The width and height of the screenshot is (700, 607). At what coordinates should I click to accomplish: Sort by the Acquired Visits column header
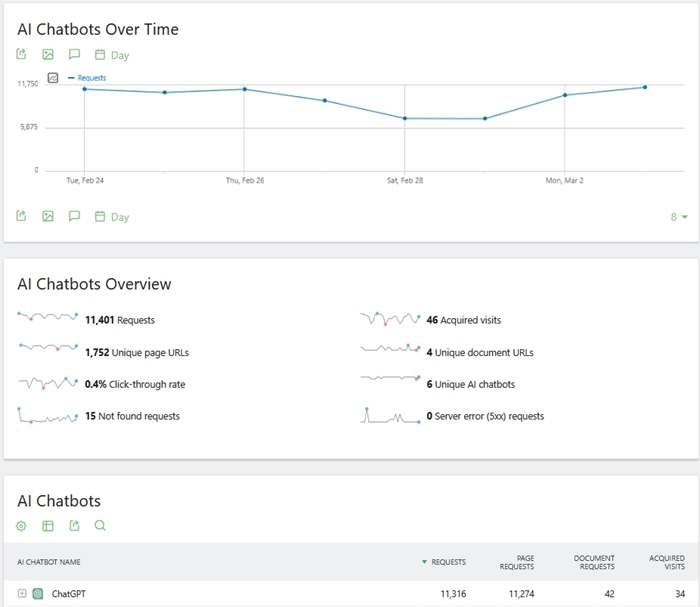pos(666,562)
